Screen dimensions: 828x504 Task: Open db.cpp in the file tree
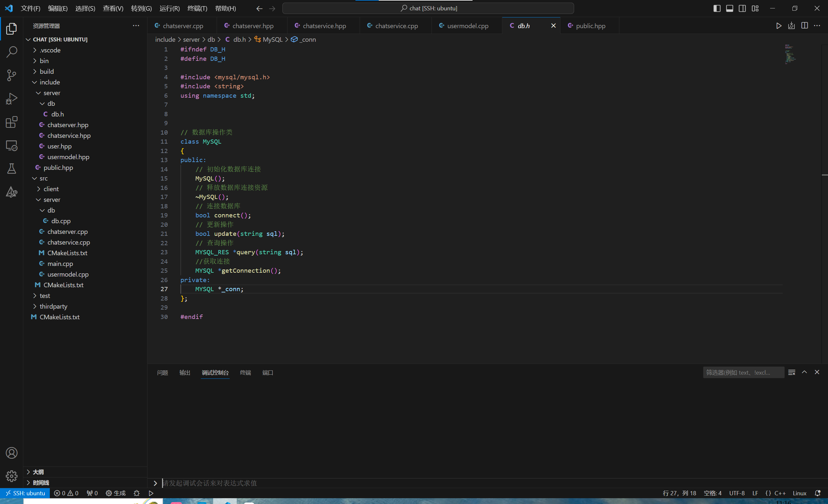click(85, 221)
